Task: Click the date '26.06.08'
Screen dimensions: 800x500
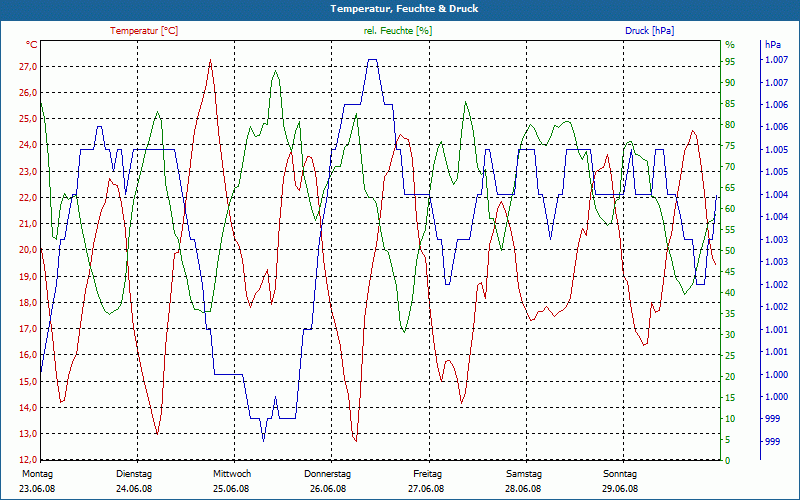Action: coord(328,489)
